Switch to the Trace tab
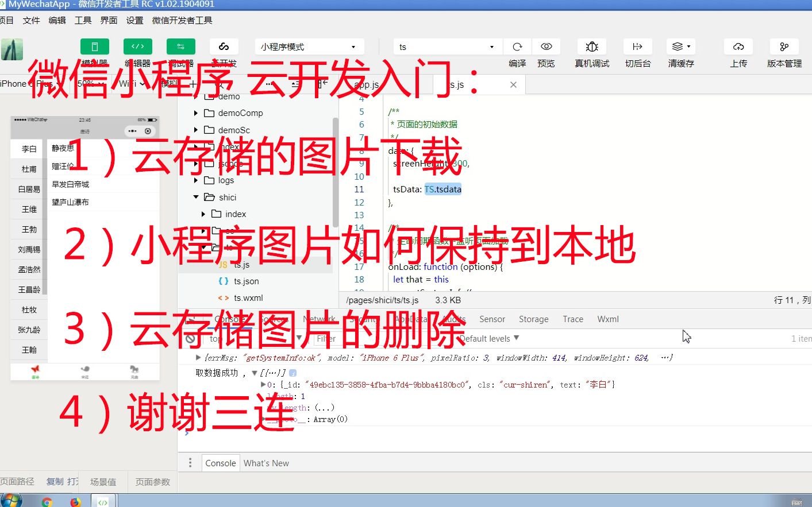The image size is (812, 507). pyautogui.click(x=573, y=319)
